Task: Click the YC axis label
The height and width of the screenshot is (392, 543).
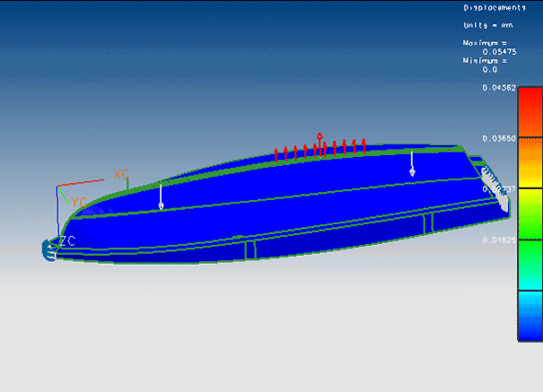Action: pyautogui.click(x=79, y=202)
